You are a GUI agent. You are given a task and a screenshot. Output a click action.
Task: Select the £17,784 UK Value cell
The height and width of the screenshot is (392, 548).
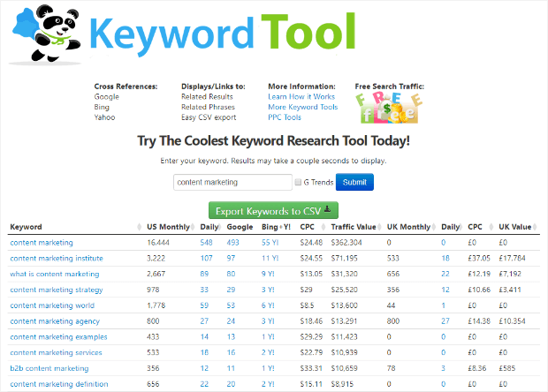(x=512, y=259)
